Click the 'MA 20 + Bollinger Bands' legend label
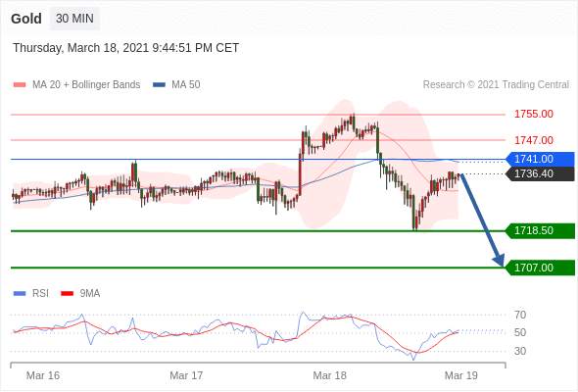The image size is (578, 392). click(x=86, y=85)
